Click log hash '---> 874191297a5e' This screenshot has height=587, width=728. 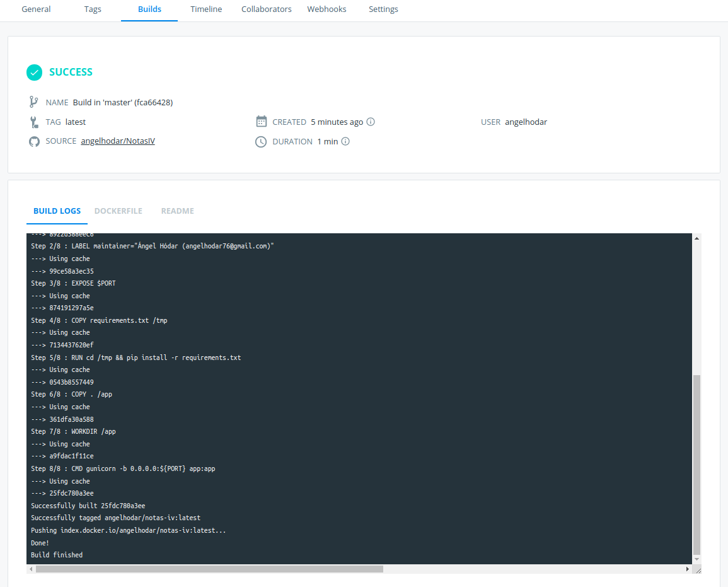pyautogui.click(x=62, y=308)
